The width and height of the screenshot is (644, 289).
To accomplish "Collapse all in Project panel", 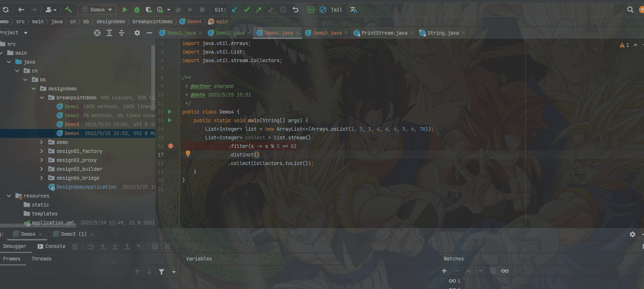I will click(x=122, y=33).
